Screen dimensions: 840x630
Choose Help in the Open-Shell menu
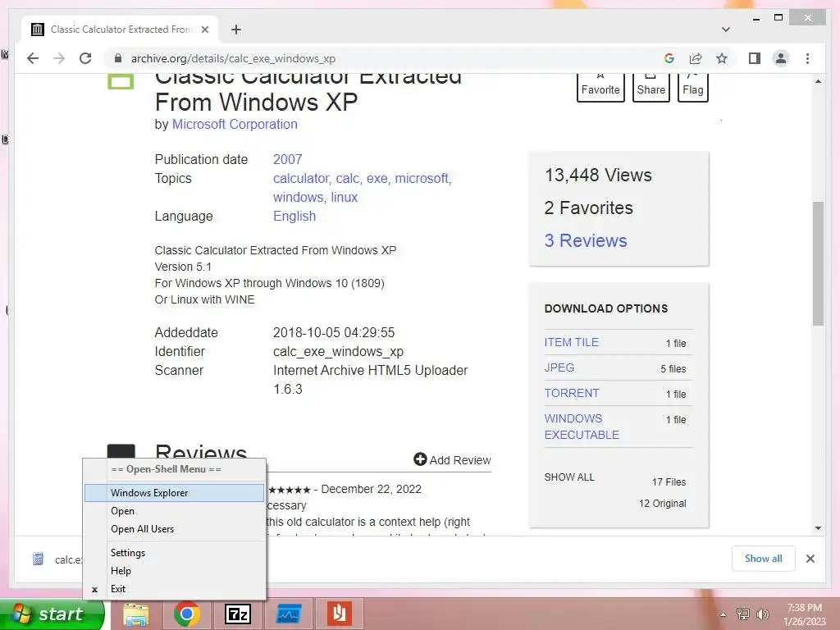pyautogui.click(x=174, y=571)
